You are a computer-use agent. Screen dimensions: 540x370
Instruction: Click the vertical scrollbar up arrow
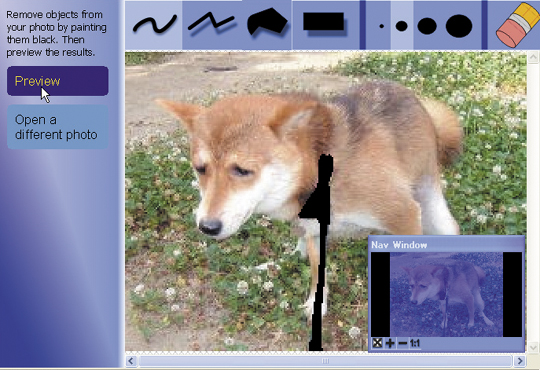pos(533,58)
